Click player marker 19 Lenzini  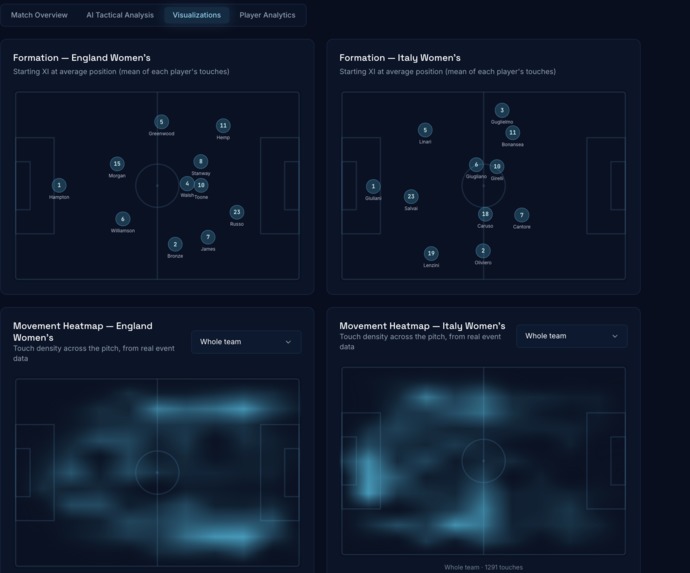[431, 253]
